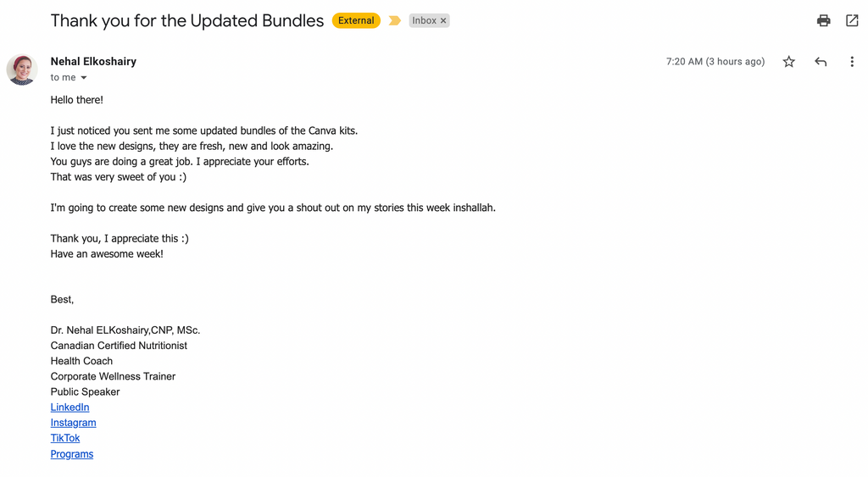The image size is (868, 477).
Task: Click the Inbox label text
Action: [x=424, y=20]
